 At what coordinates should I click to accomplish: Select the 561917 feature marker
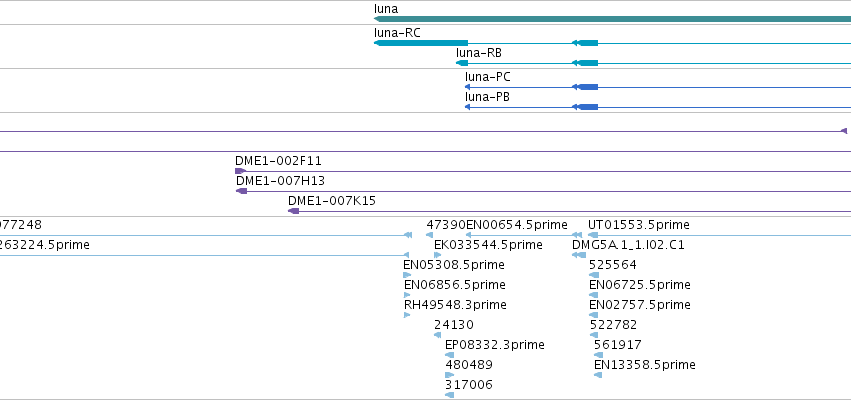point(598,355)
